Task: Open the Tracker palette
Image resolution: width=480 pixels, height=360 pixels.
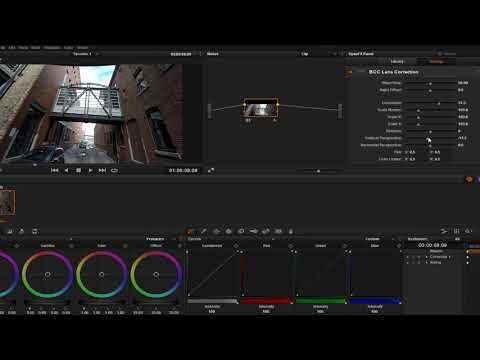Action: pyautogui.click(x=229, y=231)
